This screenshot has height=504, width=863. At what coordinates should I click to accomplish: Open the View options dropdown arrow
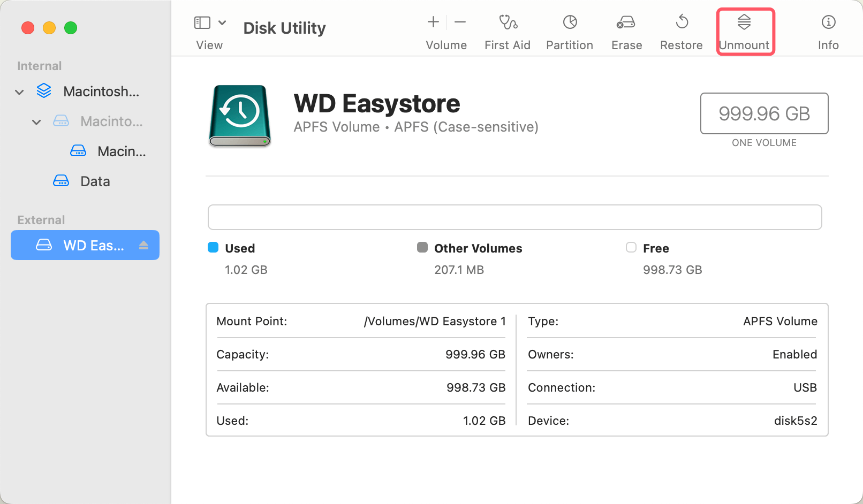(x=222, y=22)
